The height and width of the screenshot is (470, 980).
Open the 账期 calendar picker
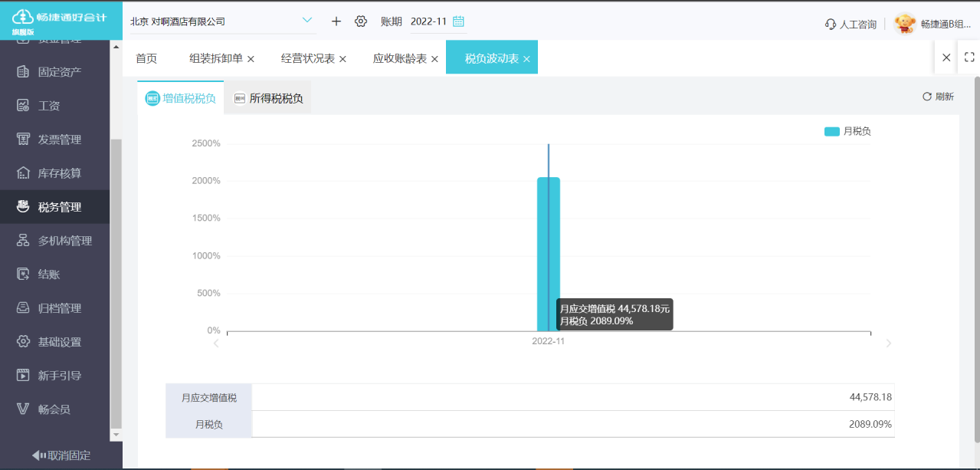[457, 21]
